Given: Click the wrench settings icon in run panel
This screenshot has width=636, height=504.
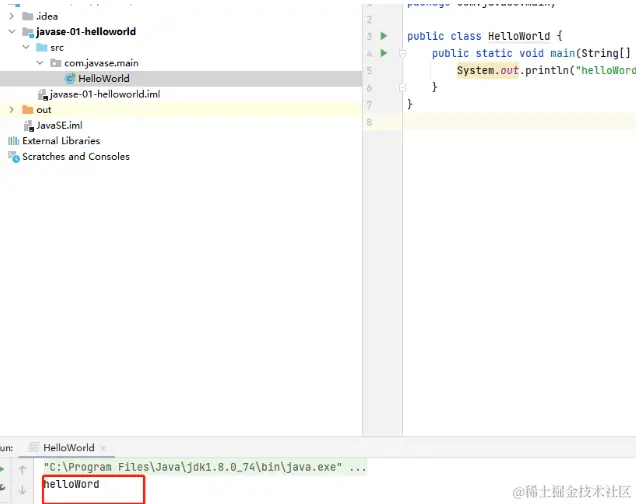Looking at the screenshot, I should (x=2, y=488).
